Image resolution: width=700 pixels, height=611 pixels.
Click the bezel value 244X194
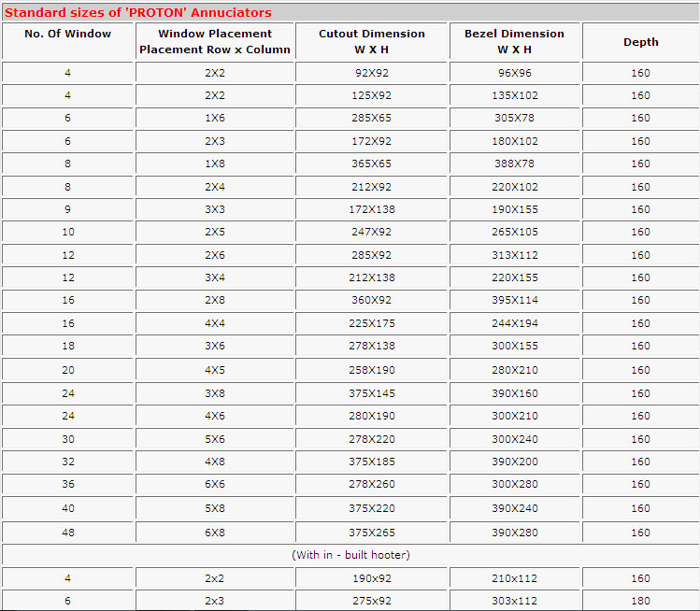point(515,323)
